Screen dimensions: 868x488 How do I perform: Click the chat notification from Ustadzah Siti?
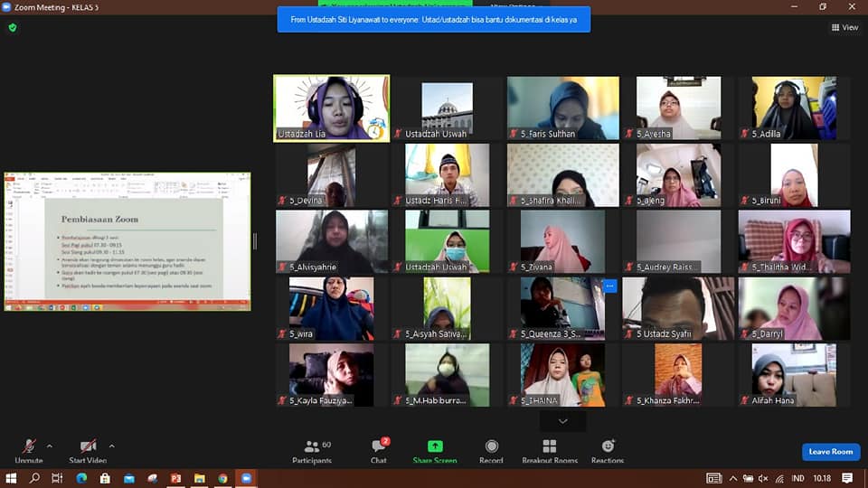[x=434, y=19]
